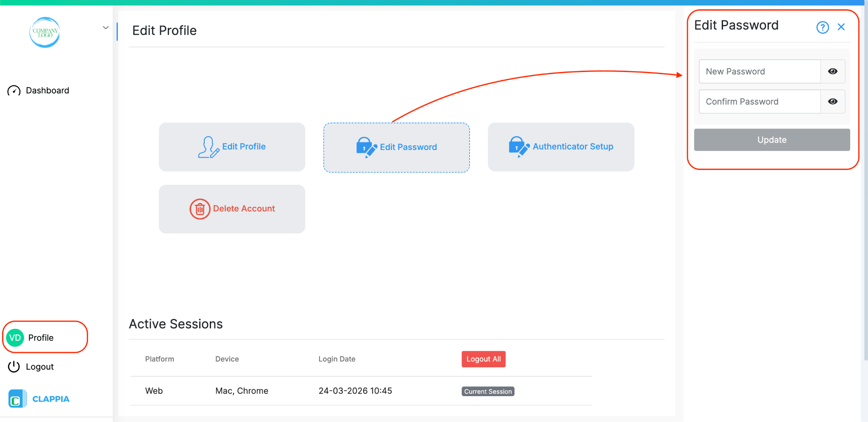Viewport: 868px width, 422px height.
Task: Click the Platform column header
Action: pos(160,359)
